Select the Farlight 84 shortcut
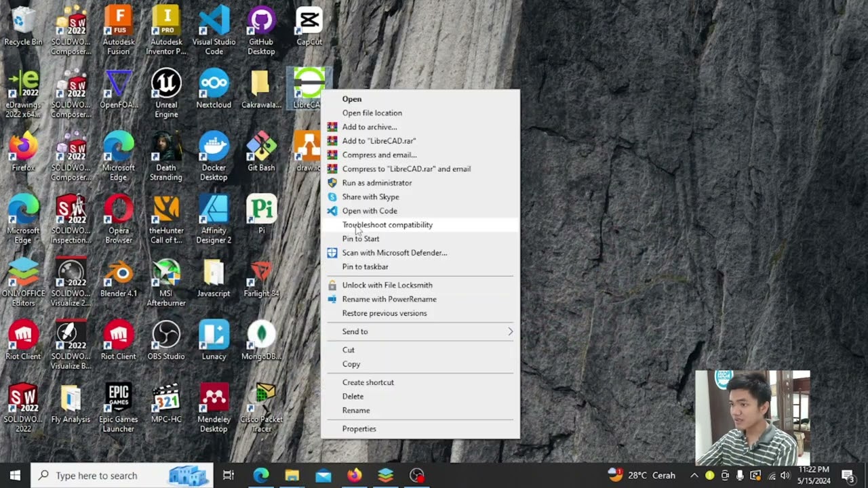This screenshot has width=868, height=488. [x=261, y=279]
